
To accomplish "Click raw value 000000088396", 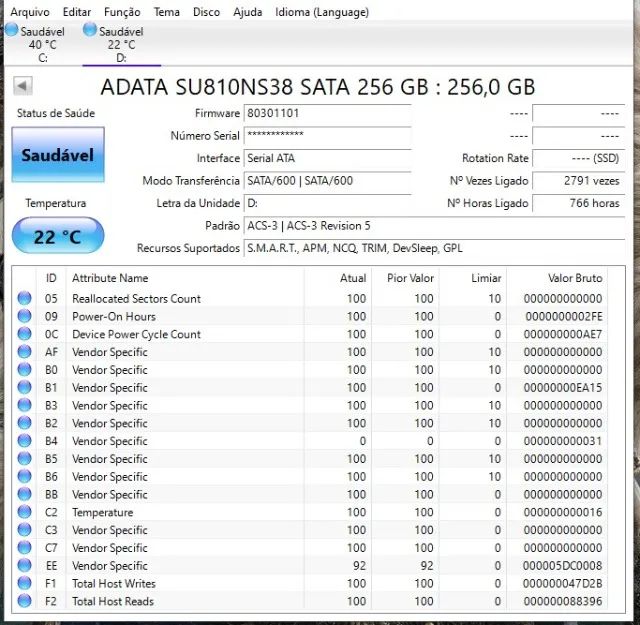I will click(563, 601).
